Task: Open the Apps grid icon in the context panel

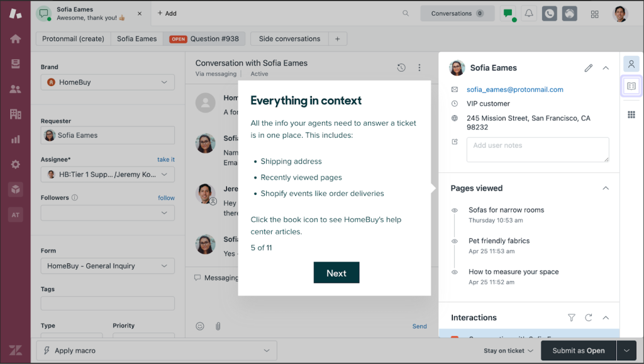Action: click(x=631, y=114)
